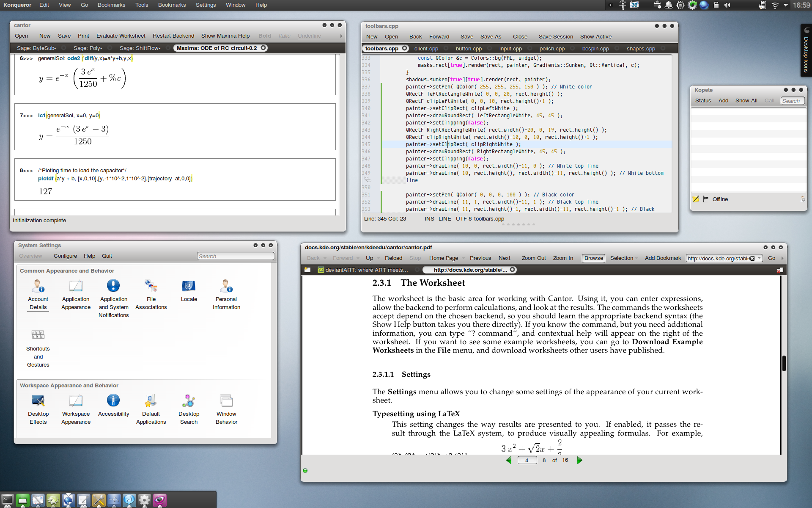The width and height of the screenshot is (812, 508).
Task: Go to next PDF page green arrow
Action: 580,460
